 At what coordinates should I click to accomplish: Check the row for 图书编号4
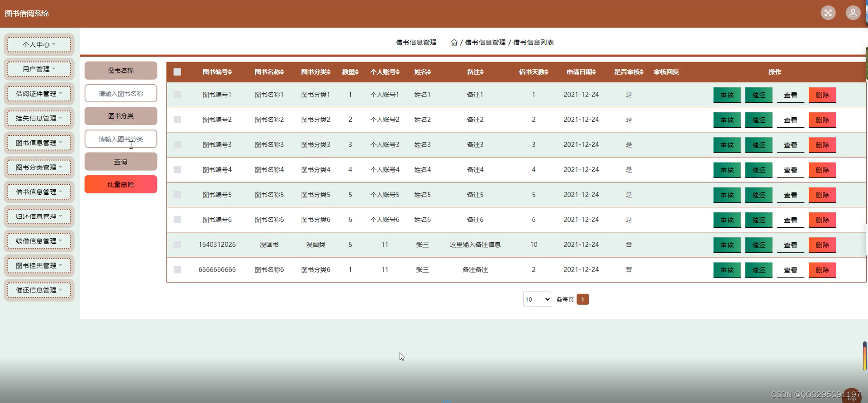pos(177,169)
